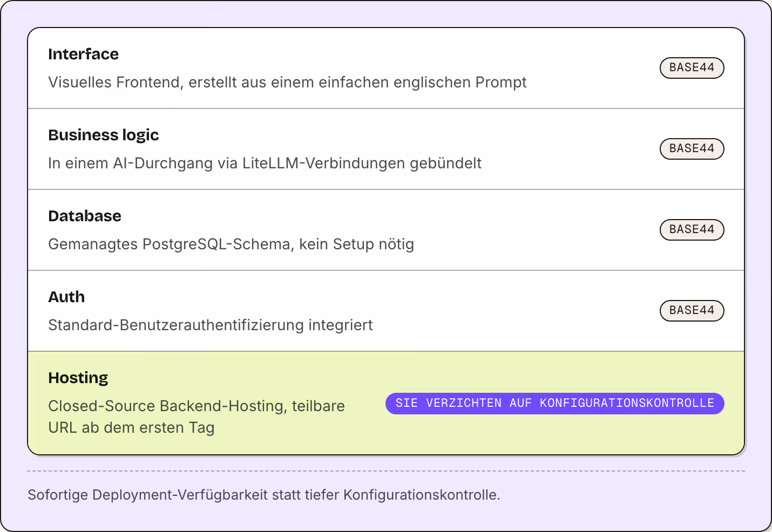Click the description 'In einem AI-Durchgang via LiteLLM-Verbindungen gebündelt'
The width and height of the screenshot is (772, 532).
(265, 163)
